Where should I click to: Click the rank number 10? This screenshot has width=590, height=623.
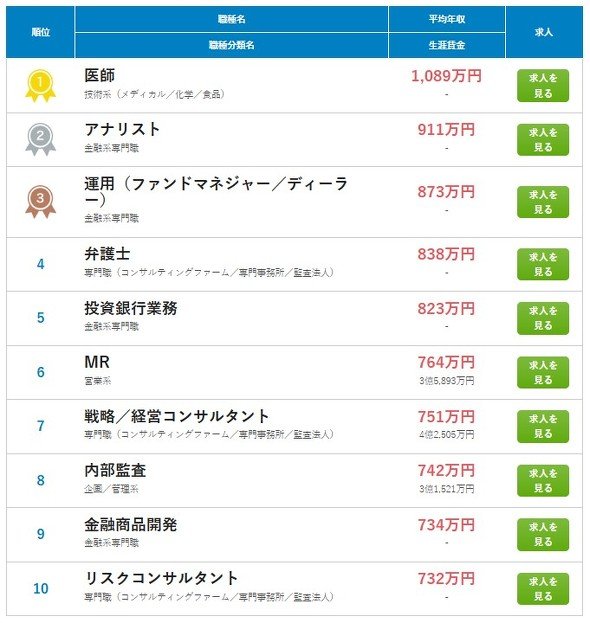[x=41, y=588]
